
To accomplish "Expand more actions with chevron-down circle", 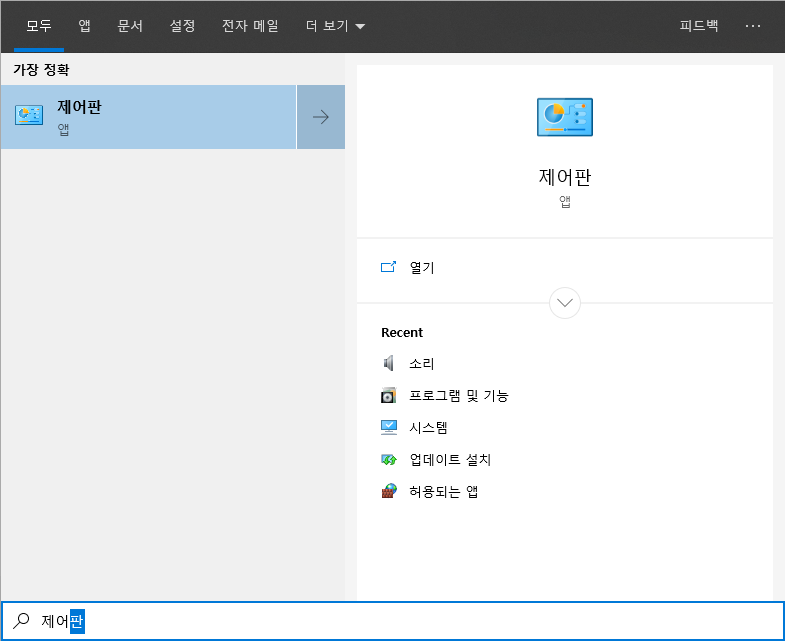I will click(565, 303).
